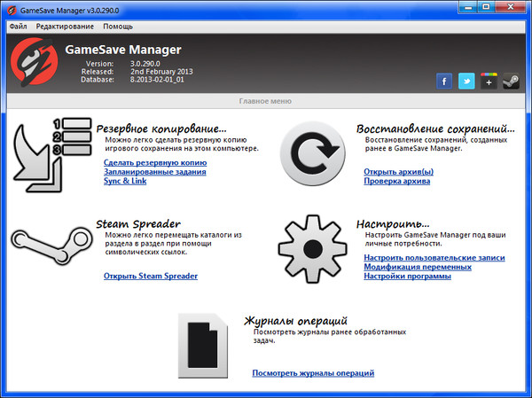Click the Google Plus icon
532x398 pixels.
[489, 82]
